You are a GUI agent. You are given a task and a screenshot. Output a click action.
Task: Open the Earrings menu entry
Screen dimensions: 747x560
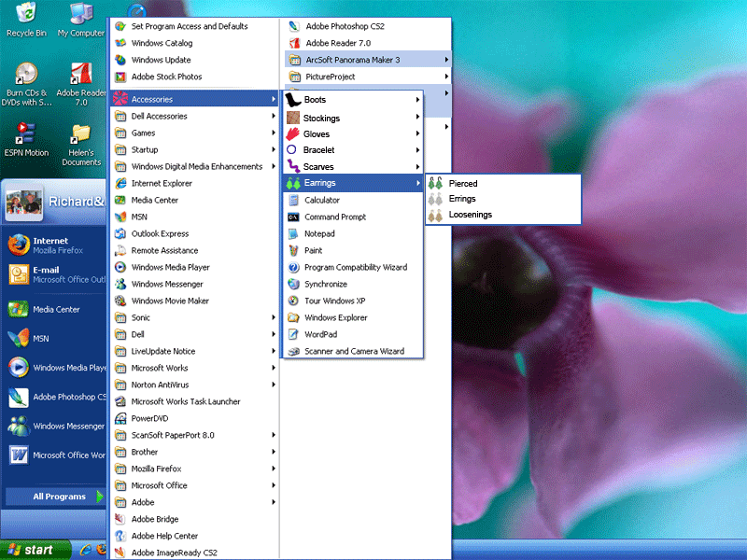[x=353, y=183]
